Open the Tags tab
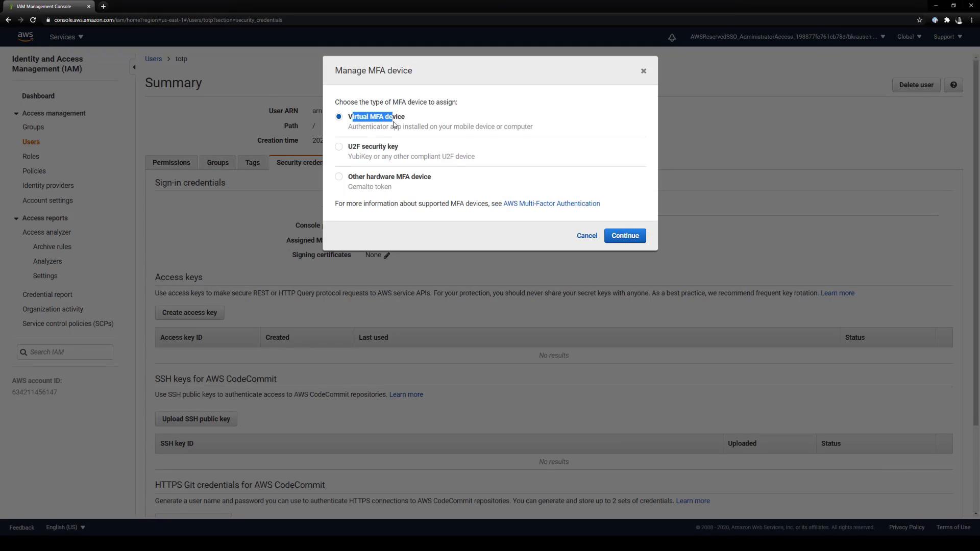980x551 pixels. 252,163
